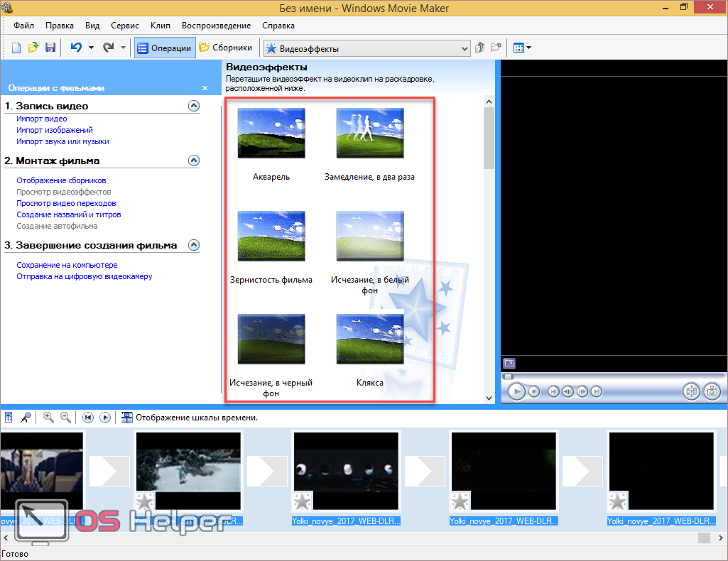The height and width of the screenshot is (561, 728).
Task: Open the Видеоэффекты collection dropdown
Action: click(465, 49)
